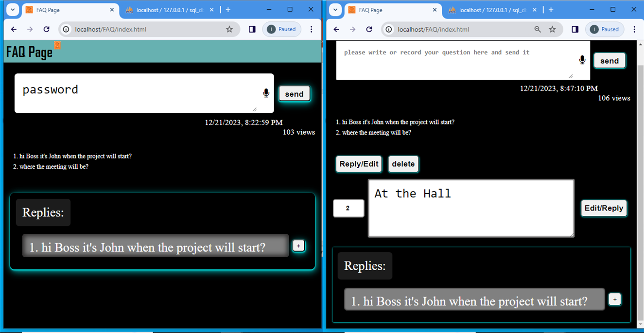Bookmark page with star in left browser

[229, 29]
